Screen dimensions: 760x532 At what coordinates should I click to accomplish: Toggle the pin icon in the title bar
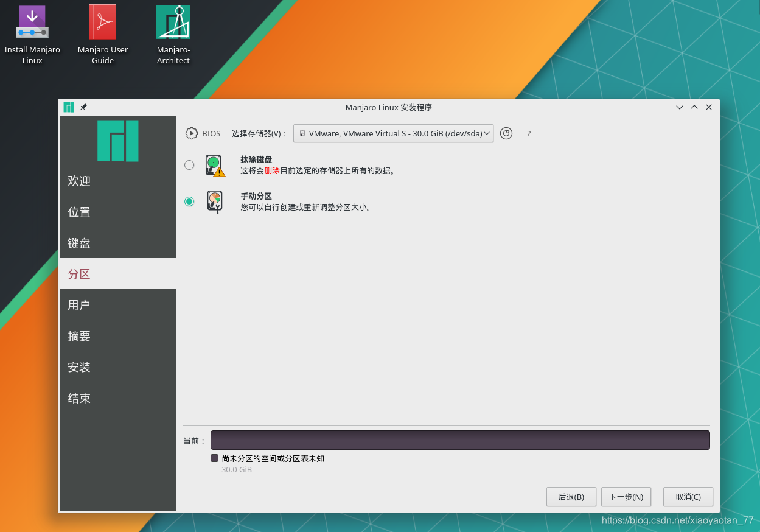pos(83,107)
